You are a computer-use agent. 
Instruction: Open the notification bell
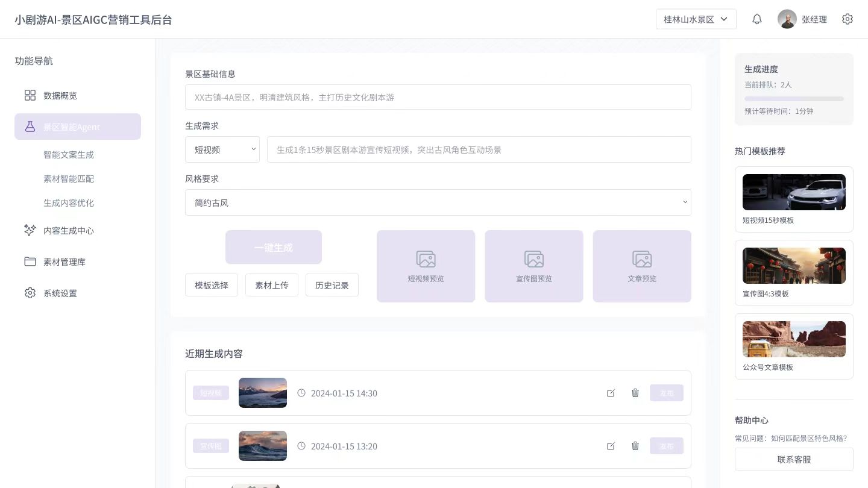(756, 19)
